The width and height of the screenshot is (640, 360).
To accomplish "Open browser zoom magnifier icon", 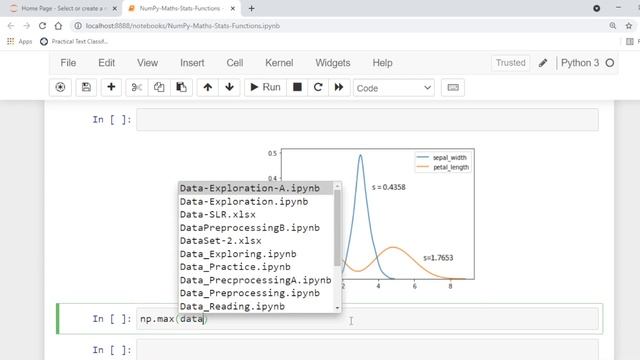I will 613,26.
